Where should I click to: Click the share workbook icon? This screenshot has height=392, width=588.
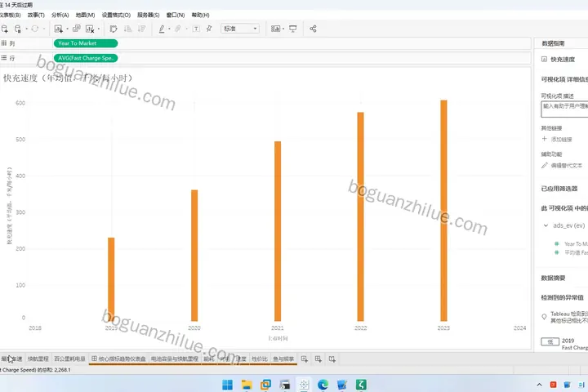313,29
